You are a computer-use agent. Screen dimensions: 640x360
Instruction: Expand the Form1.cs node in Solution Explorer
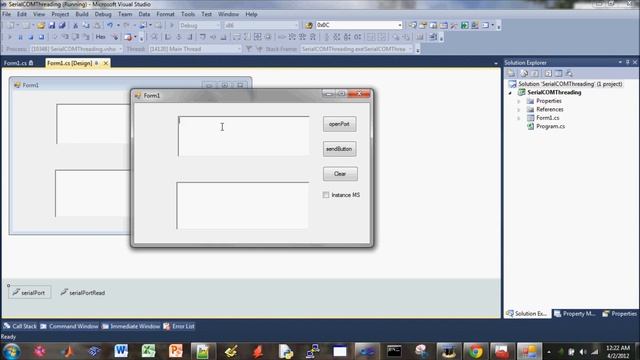point(519,118)
